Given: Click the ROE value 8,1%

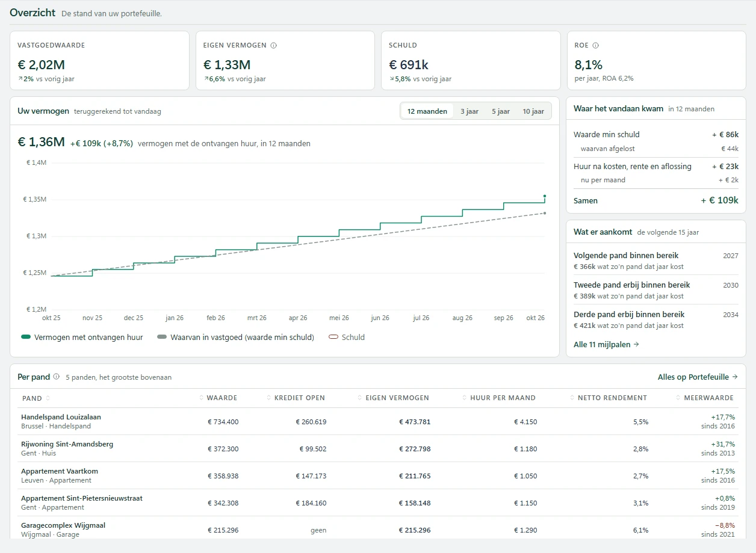Looking at the screenshot, I should [589, 65].
